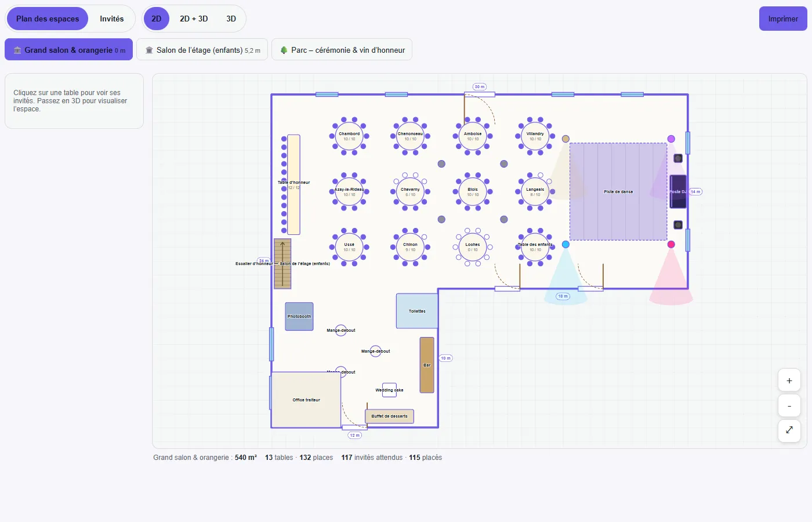Select the long Table d'honneur
812x522 pixels.
[x=294, y=184]
